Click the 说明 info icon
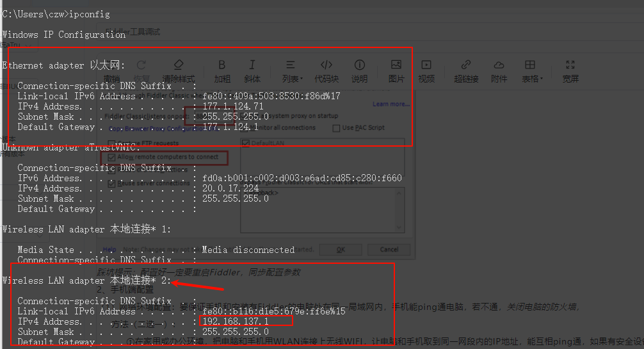The width and height of the screenshot is (644, 349). (360, 65)
